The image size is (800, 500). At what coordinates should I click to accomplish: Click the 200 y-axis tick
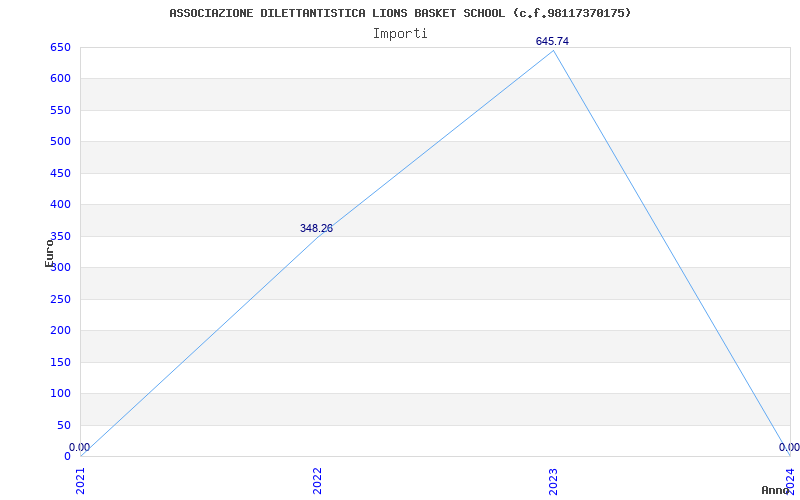tap(60, 331)
